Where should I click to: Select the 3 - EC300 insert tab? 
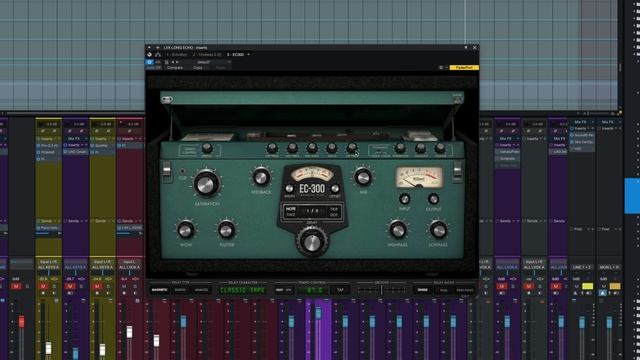point(236,54)
